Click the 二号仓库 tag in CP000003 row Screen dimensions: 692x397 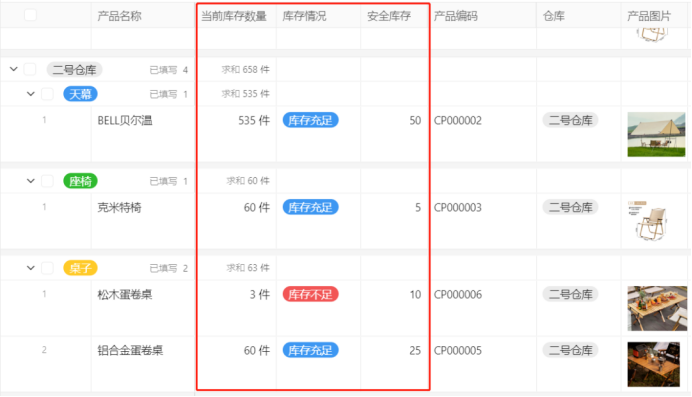coord(571,207)
